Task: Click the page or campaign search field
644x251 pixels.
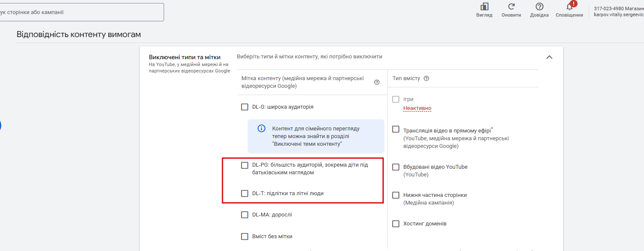Action: (x=81, y=12)
